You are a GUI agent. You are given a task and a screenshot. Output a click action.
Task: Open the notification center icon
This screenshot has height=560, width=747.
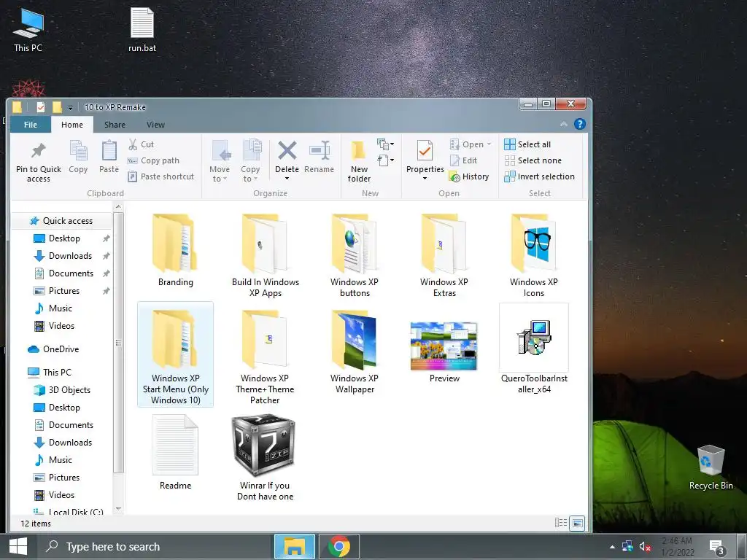coord(717,548)
